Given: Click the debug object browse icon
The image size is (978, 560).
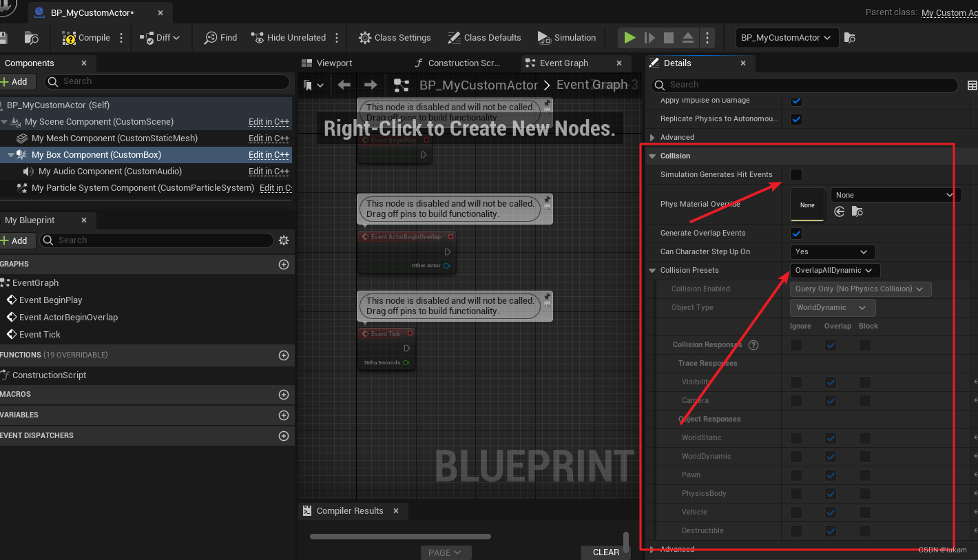Looking at the screenshot, I should [850, 38].
